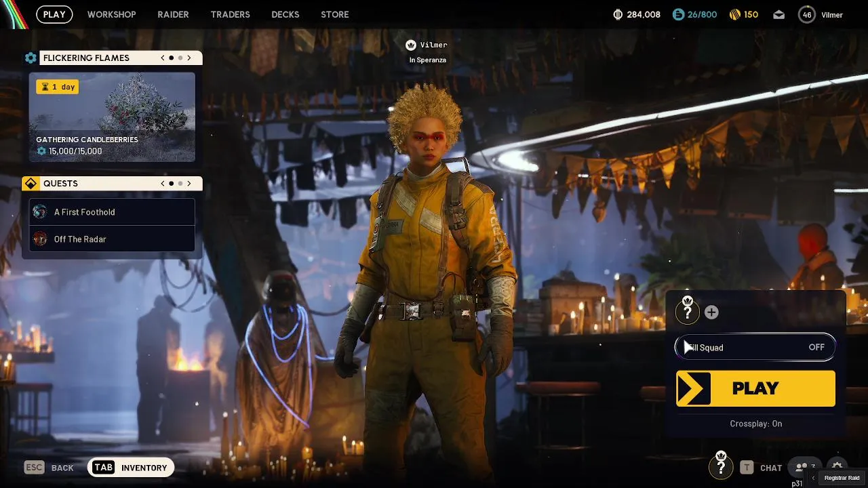
Task: Toggle Crossplay: On setting
Action: [755, 424]
